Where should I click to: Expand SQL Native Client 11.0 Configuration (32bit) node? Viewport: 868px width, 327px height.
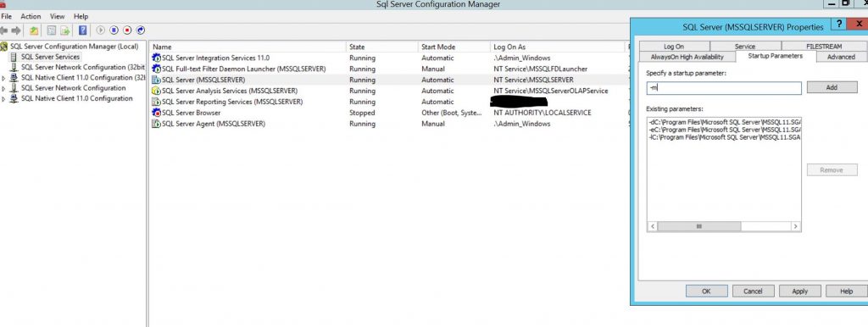(x=4, y=78)
